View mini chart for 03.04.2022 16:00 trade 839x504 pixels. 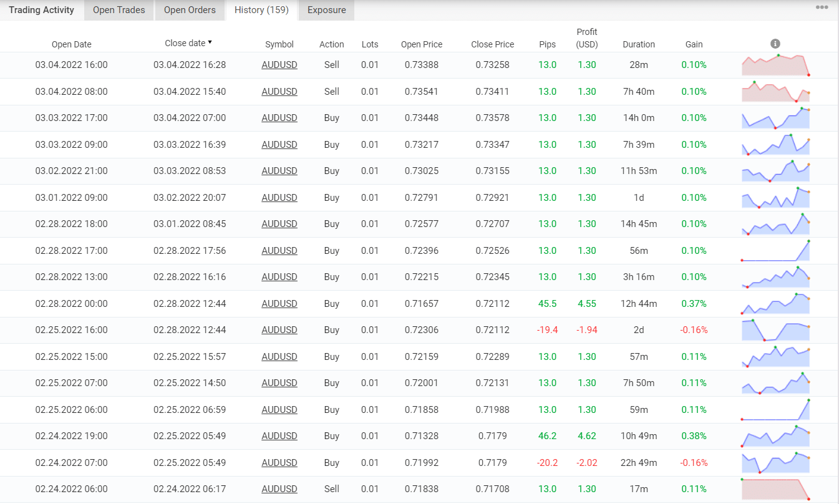click(x=775, y=65)
